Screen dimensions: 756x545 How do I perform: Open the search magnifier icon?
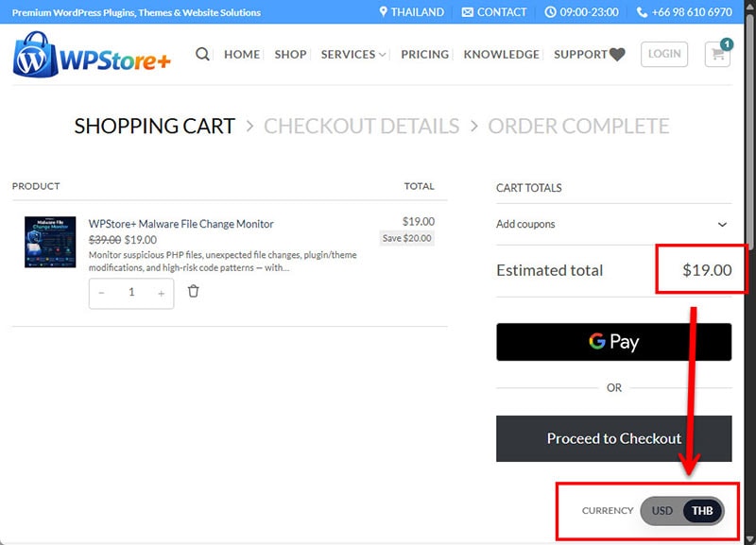click(202, 54)
